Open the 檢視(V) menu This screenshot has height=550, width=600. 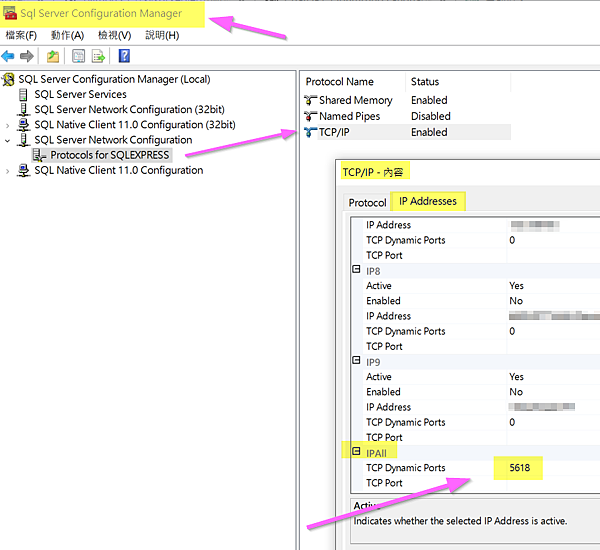(x=114, y=36)
